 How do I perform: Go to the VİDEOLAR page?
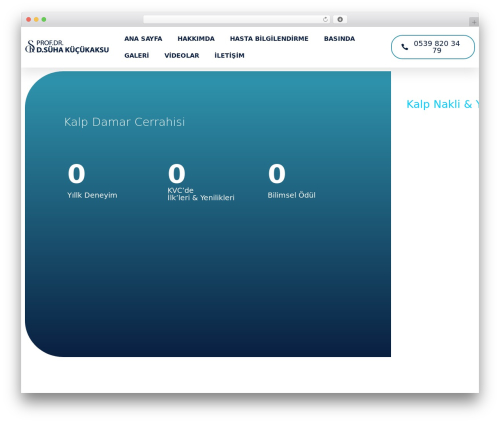182,55
